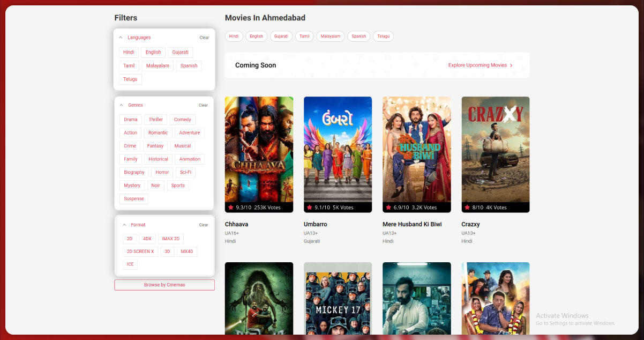Filter by Drama genre
This screenshot has height=340, width=644.
pyautogui.click(x=131, y=120)
